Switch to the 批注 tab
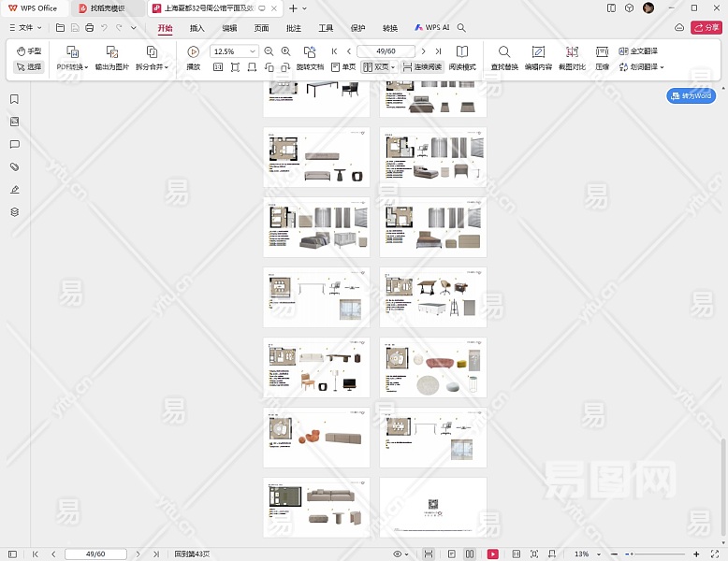Image resolution: width=728 pixels, height=561 pixels. pos(294,28)
